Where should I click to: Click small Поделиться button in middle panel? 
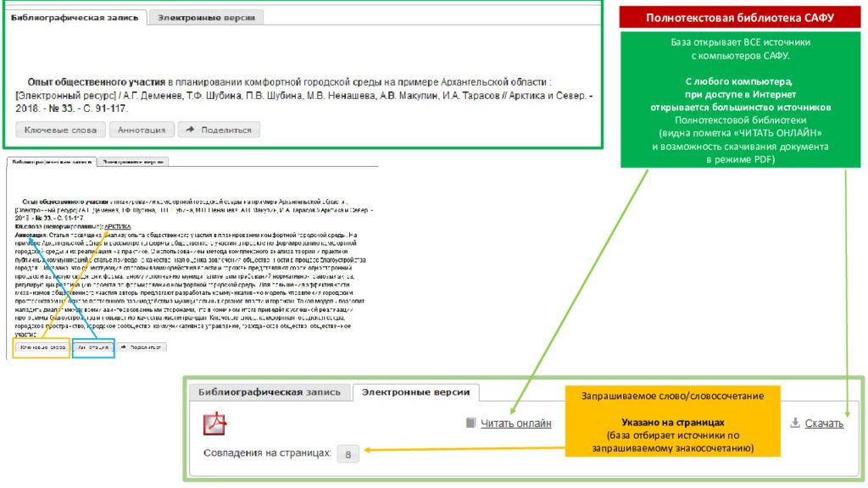point(142,347)
